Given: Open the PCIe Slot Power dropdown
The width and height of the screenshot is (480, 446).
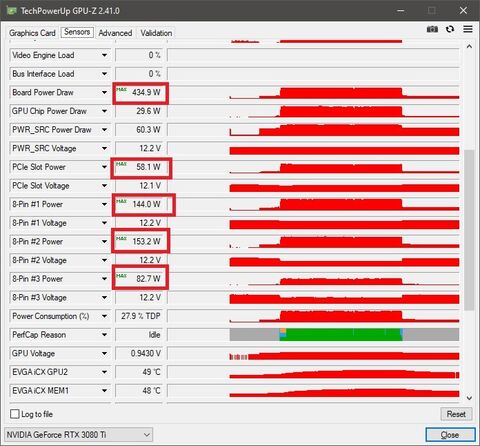Looking at the screenshot, I should 104,167.
